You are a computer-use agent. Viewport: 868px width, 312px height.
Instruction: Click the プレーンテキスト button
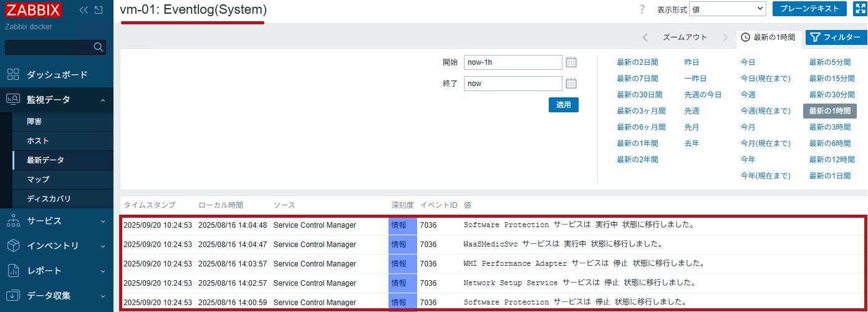coord(809,9)
